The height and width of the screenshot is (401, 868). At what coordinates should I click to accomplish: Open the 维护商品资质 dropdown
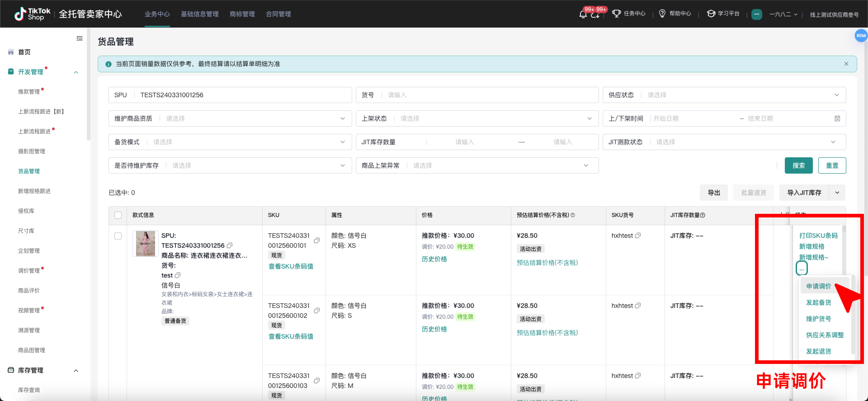click(230, 119)
